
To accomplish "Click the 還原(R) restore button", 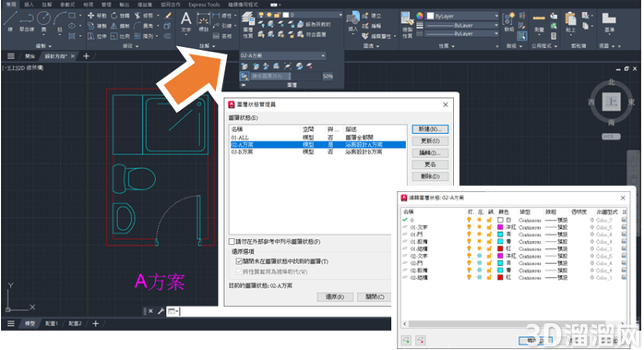I will click(x=335, y=296).
